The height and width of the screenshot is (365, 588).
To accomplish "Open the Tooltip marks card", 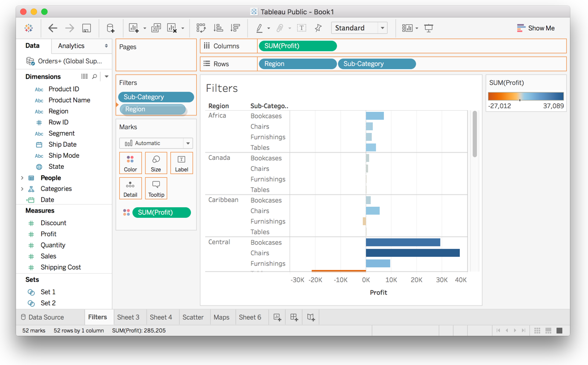I will tap(156, 188).
